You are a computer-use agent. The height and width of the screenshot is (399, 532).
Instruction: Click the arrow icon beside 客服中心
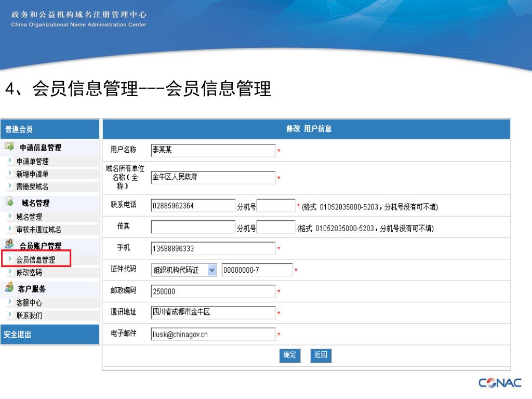pos(10,302)
